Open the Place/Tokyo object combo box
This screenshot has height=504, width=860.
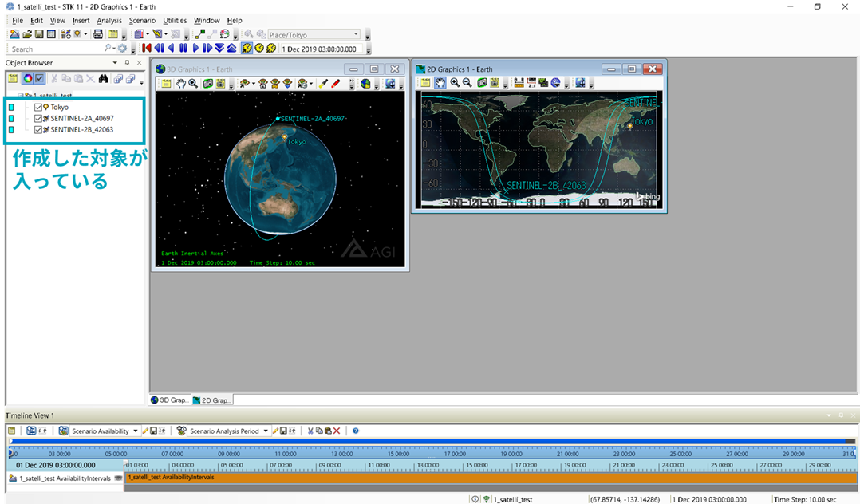pyautogui.click(x=314, y=34)
